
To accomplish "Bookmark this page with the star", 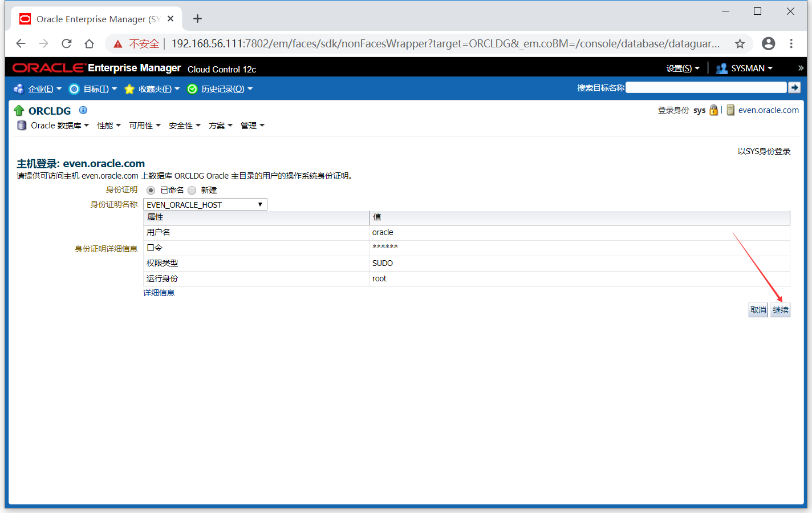I will pyautogui.click(x=740, y=43).
